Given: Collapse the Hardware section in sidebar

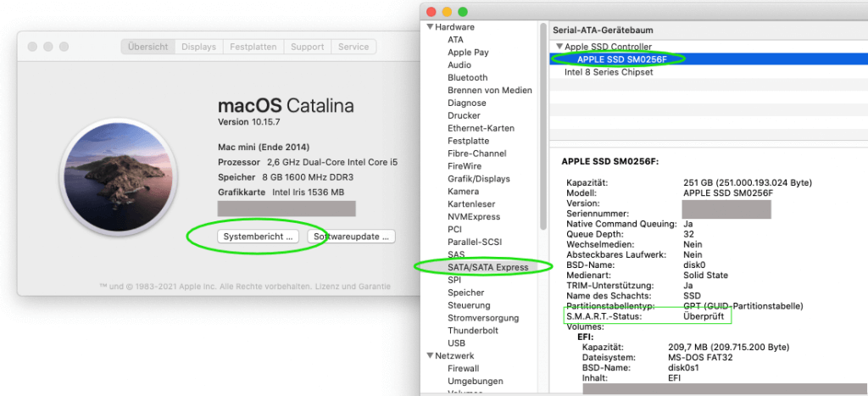Looking at the screenshot, I should (x=430, y=27).
